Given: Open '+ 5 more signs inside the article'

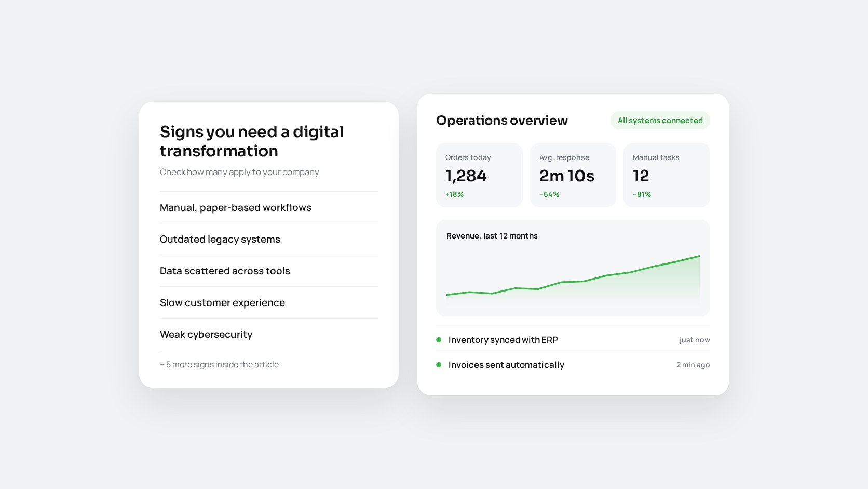Looking at the screenshot, I should pos(219,364).
